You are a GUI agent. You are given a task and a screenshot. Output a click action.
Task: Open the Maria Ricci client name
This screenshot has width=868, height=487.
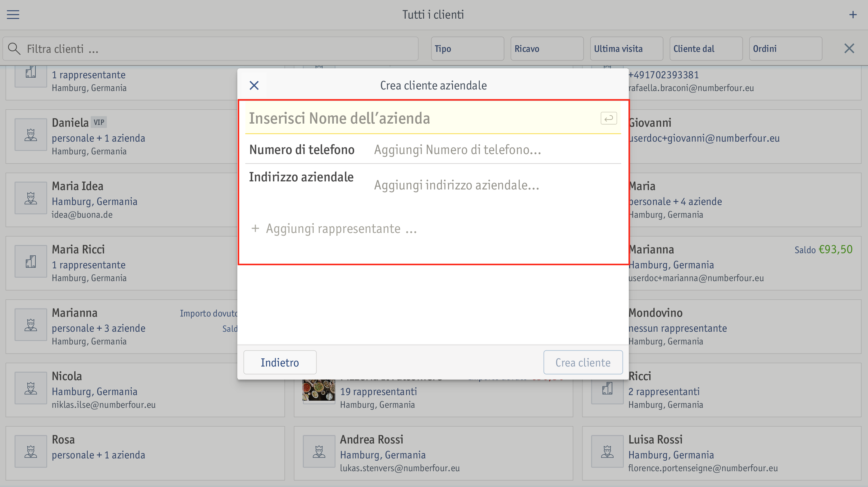click(x=78, y=249)
